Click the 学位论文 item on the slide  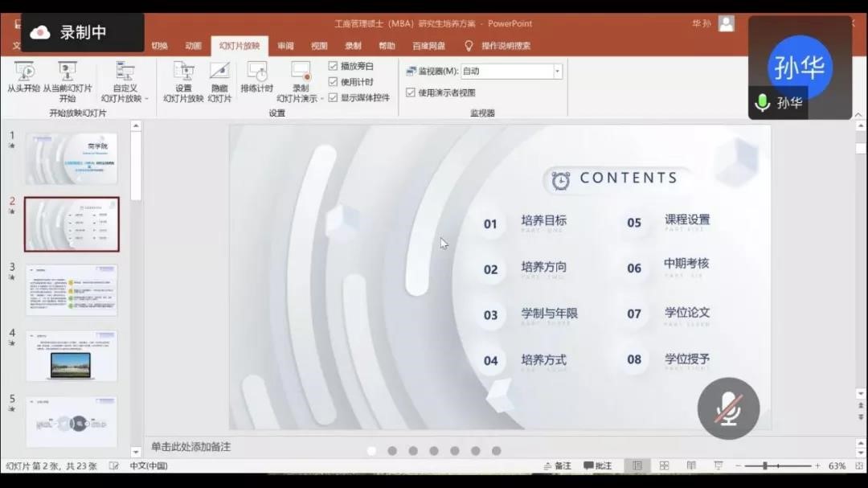click(x=687, y=313)
